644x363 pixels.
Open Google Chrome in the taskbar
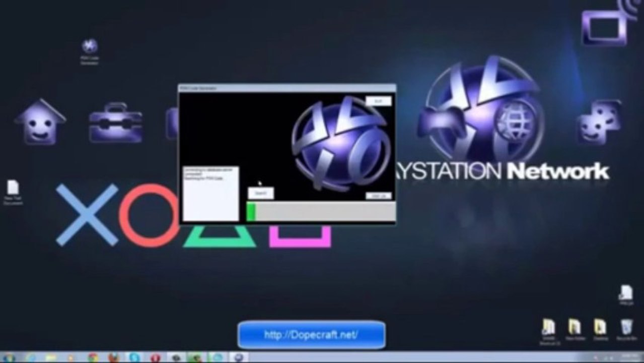tap(93, 357)
